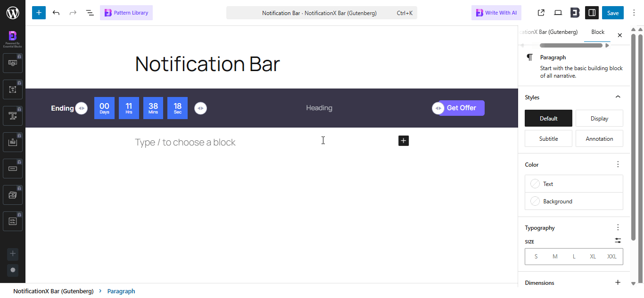Choose font size L
This screenshot has width=644, height=298.
click(574, 257)
